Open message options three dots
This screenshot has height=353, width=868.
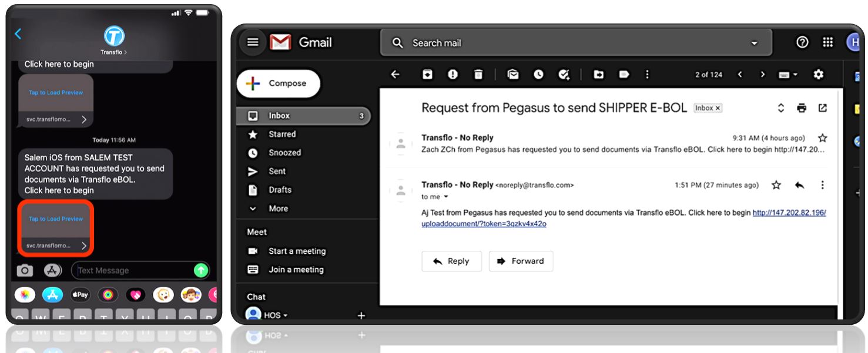coord(823,185)
